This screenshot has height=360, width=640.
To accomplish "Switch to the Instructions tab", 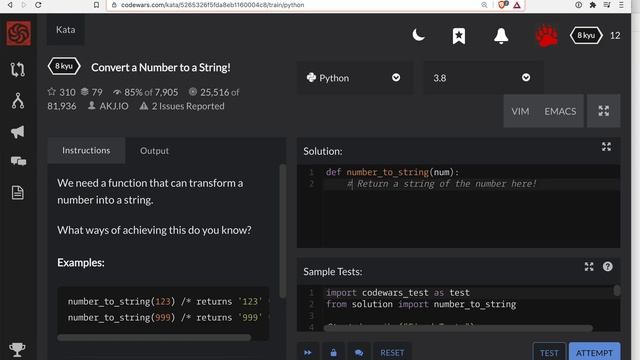I will (86, 151).
